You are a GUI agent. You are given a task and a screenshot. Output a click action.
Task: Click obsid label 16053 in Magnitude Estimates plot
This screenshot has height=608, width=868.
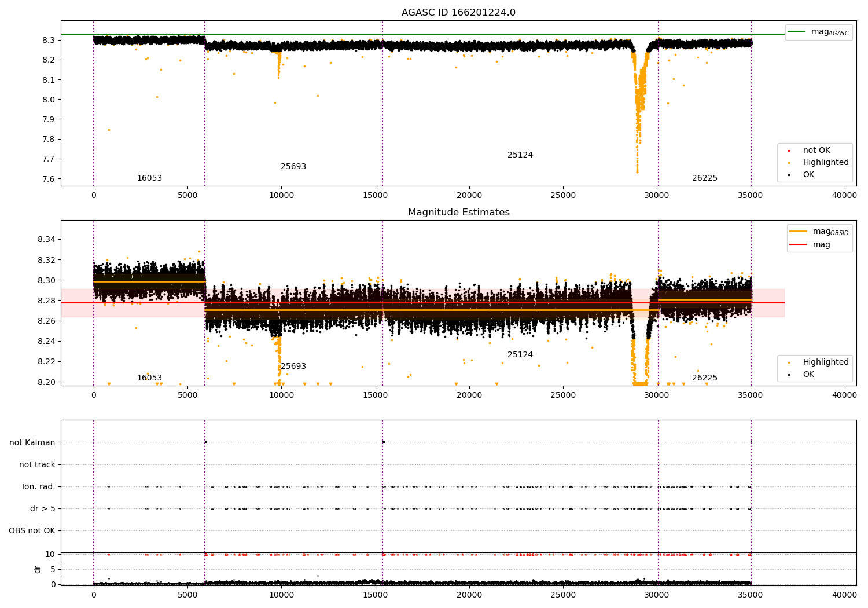coord(149,378)
